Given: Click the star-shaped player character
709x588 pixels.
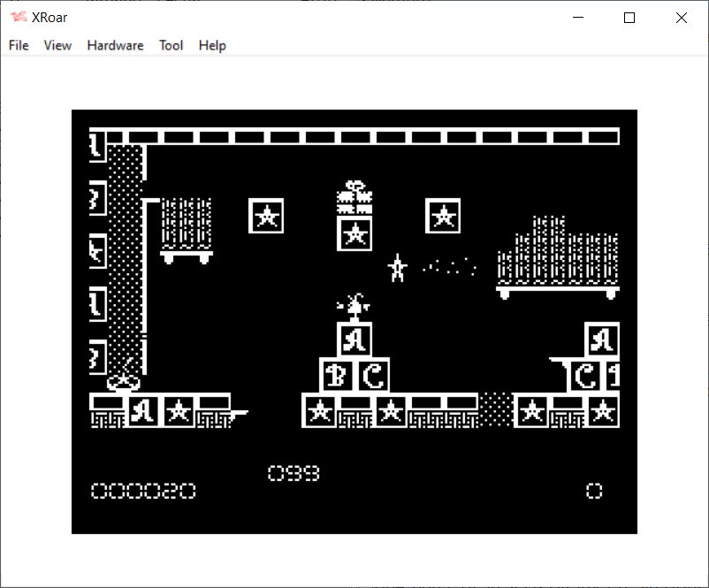Looking at the screenshot, I should pos(397,268).
